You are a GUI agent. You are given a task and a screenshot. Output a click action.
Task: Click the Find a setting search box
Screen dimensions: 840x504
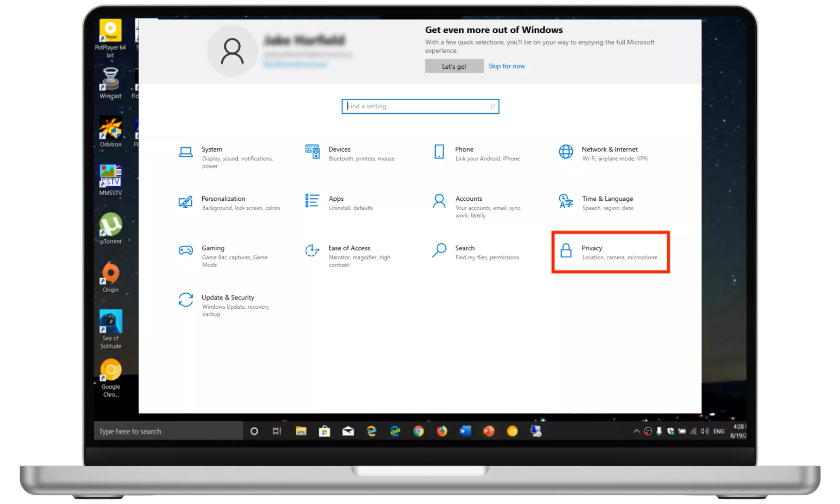pos(420,106)
